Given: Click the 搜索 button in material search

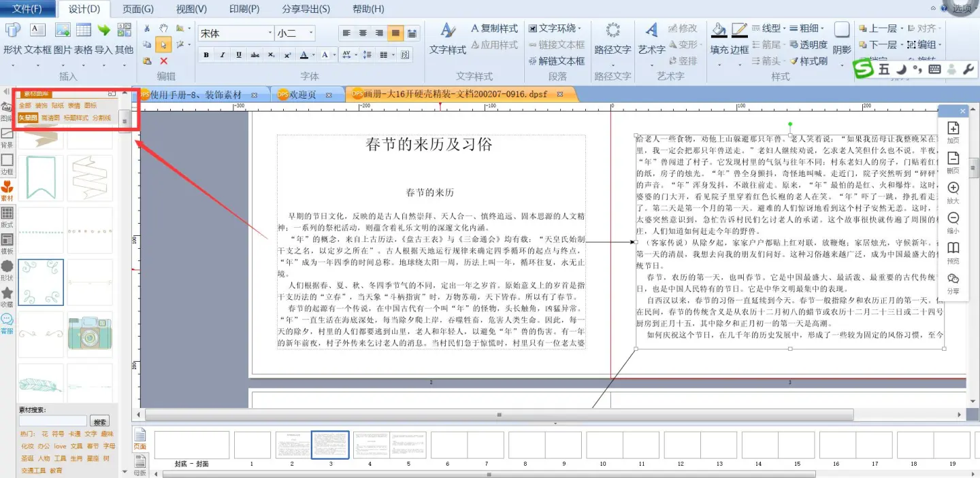Looking at the screenshot, I should pos(100,422).
